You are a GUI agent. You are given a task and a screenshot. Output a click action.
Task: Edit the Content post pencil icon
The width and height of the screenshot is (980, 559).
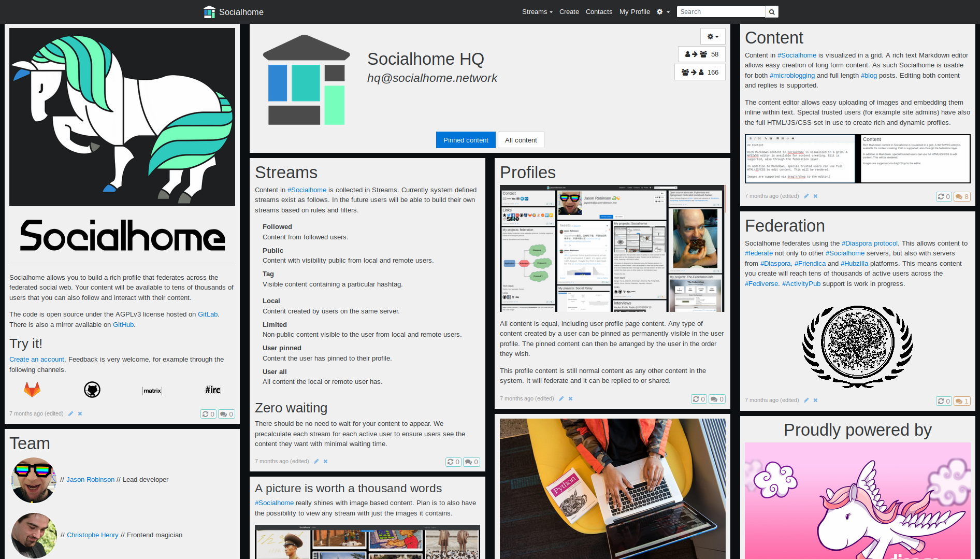[806, 196]
